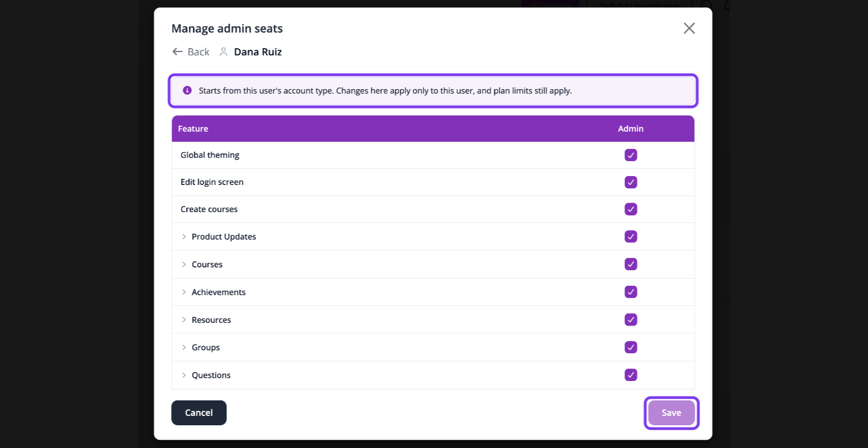Image resolution: width=868 pixels, height=448 pixels.
Task: Uncheck Global theming admin checkbox
Action: pos(631,155)
